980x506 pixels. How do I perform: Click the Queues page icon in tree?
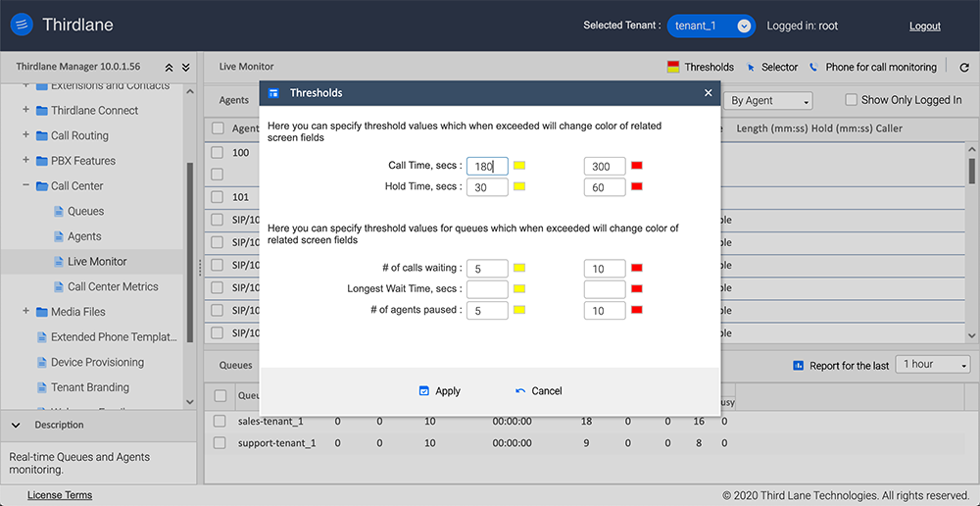58,212
